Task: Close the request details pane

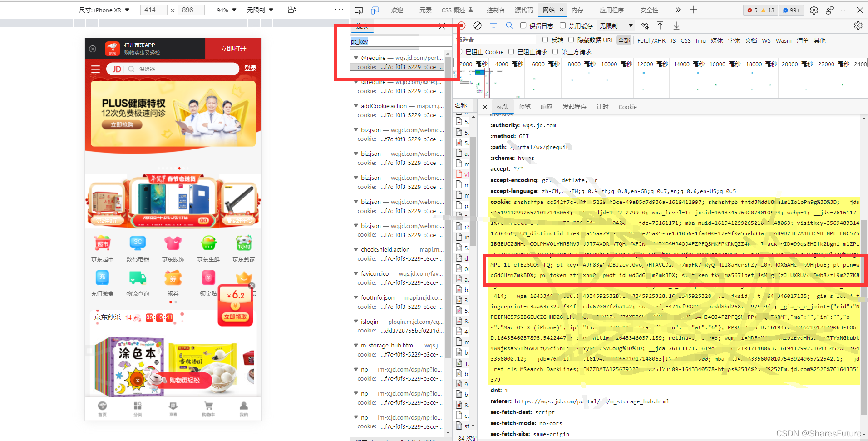Action: [x=485, y=107]
